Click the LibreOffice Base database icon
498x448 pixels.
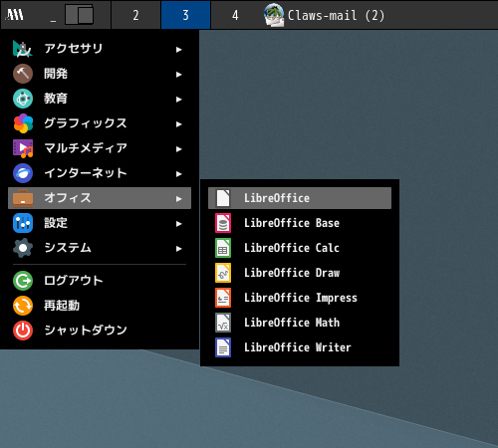tap(223, 223)
